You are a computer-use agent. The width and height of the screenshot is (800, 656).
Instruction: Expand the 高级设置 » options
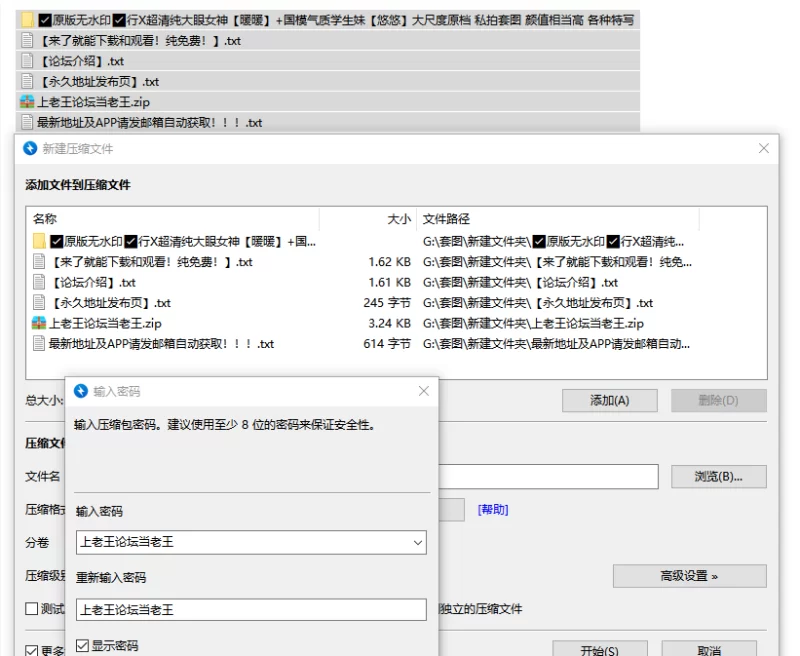pyautogui.click(x=689, y=576)
